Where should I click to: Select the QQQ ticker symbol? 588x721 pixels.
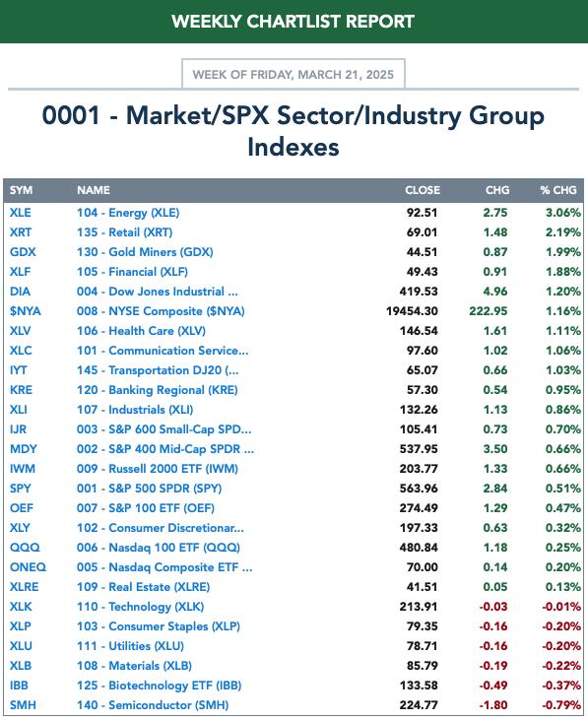click(x=25, y=548)
